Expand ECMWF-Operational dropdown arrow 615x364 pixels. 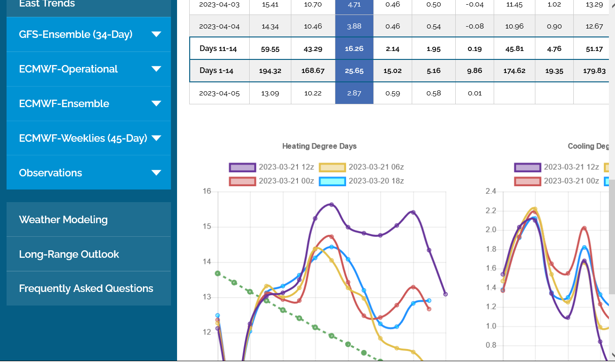pos(156,69)
